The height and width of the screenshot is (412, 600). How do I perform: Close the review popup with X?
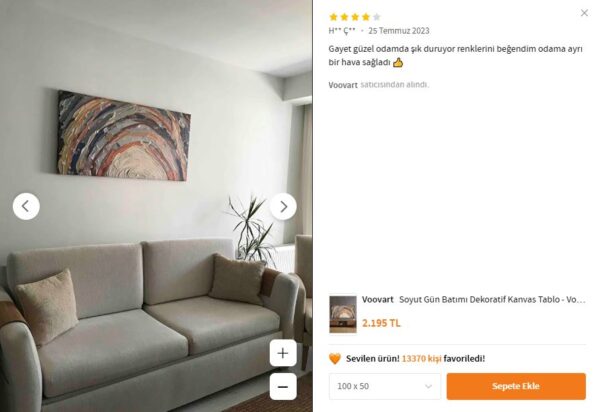click(584, 13)
